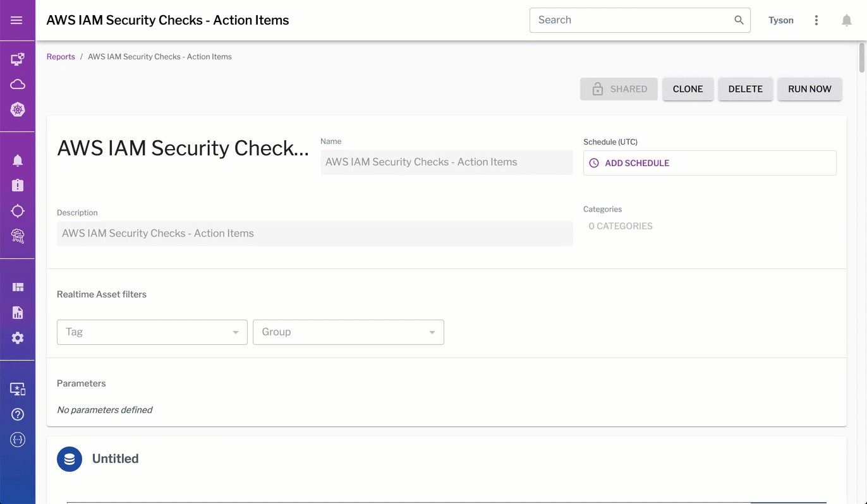
Task: Open the monitor with star sidebar icon
Action: (x=18, y=389)
